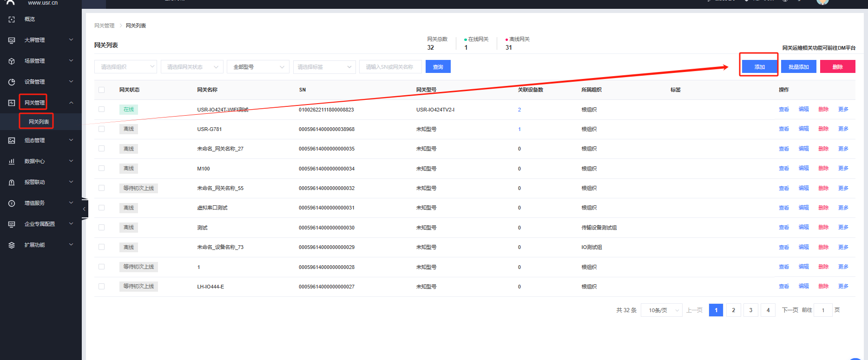Image resolution: width=868 pixels, height=360 pixels.
Task: Click the 扩展功能 layers icon
Action: click(12, 245)
